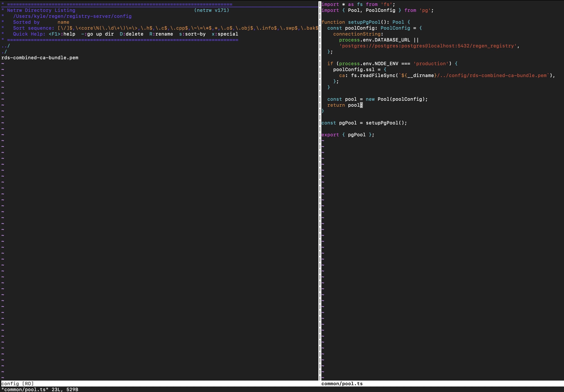
Task: Select the config [RO] status bar label
Action: (18, 383)
